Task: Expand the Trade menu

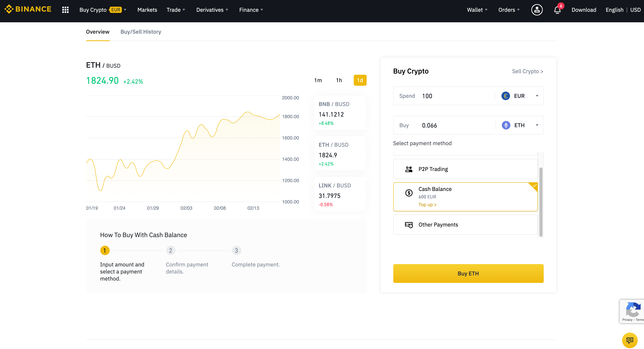Action: tap(176, 10)
